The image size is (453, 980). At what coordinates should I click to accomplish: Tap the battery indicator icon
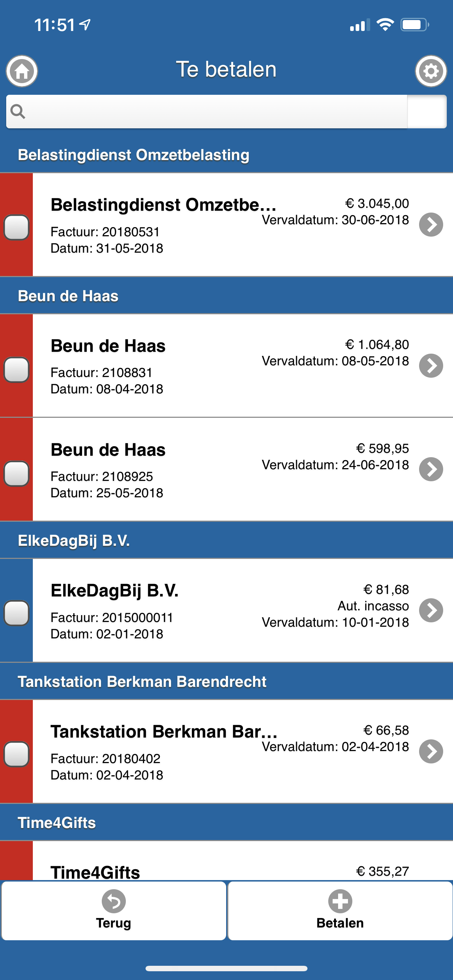[x=415, y=25]
